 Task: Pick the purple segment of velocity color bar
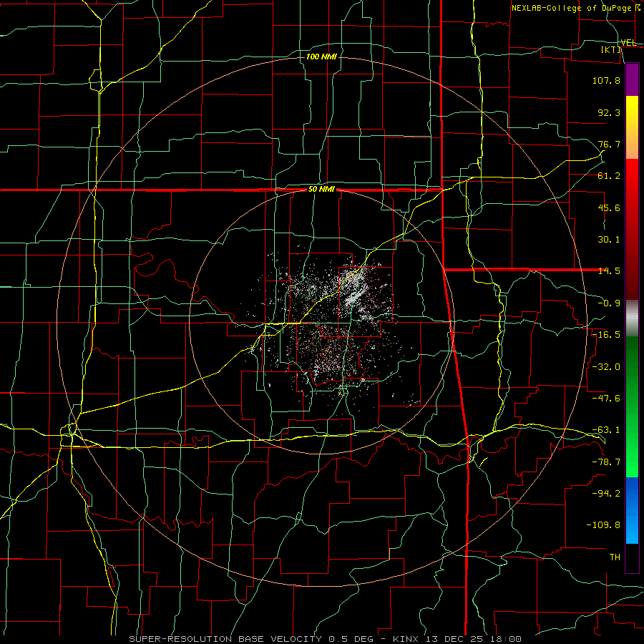(x=632, y=79)
